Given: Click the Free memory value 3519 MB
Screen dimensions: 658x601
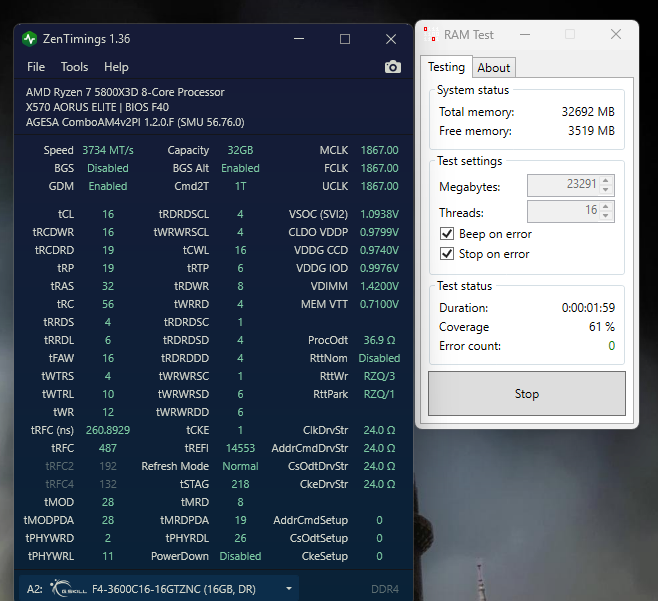Looking at the screenshot, I should (x=591, y=131).
